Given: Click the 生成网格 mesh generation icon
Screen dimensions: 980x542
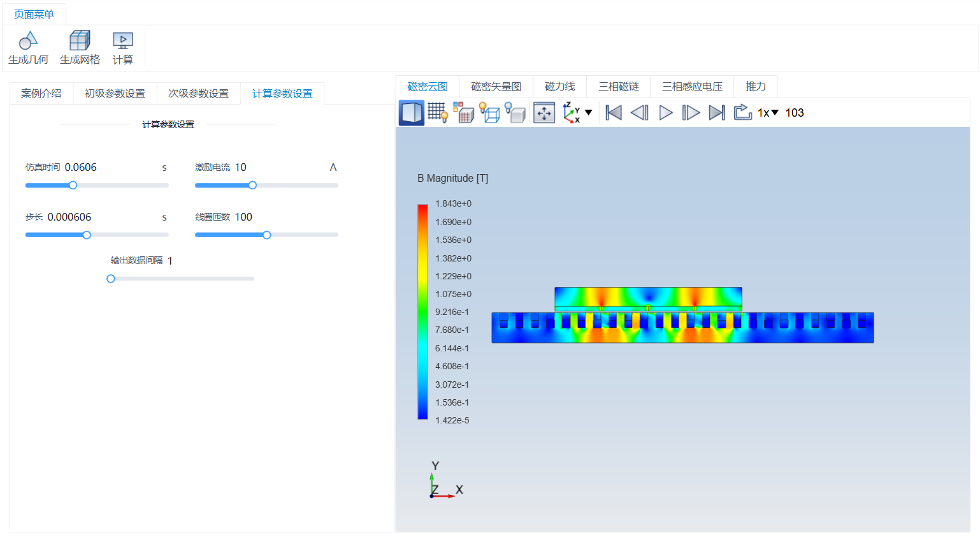Looking at the screenshot, I should click(x=80, y=41).
